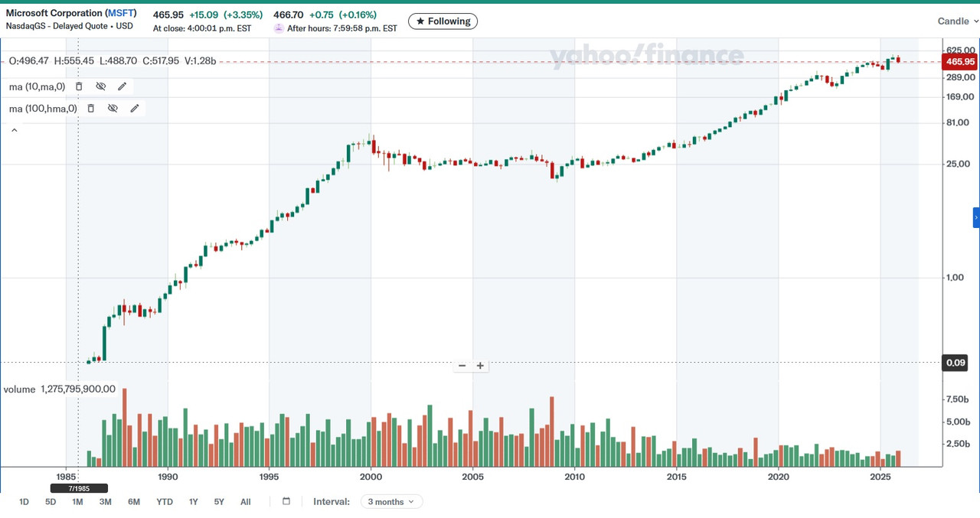
Task: Click the +15.09 (+3.35%) change text
Action: tap(226, 15)
